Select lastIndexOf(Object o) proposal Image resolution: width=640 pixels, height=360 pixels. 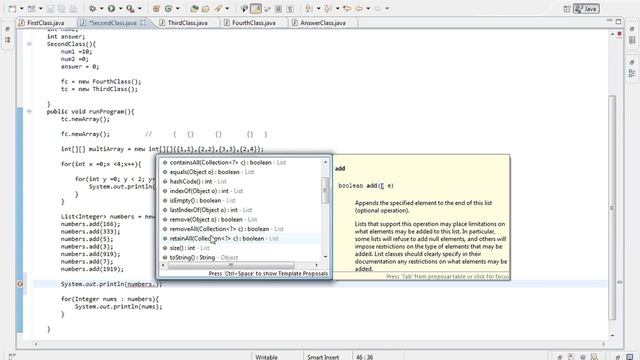click(241, 210)
